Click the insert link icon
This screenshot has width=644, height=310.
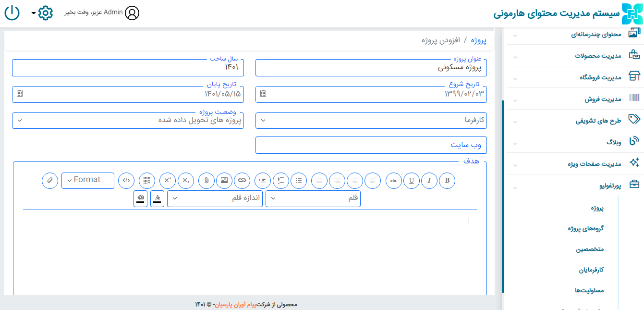click(242, 180)
